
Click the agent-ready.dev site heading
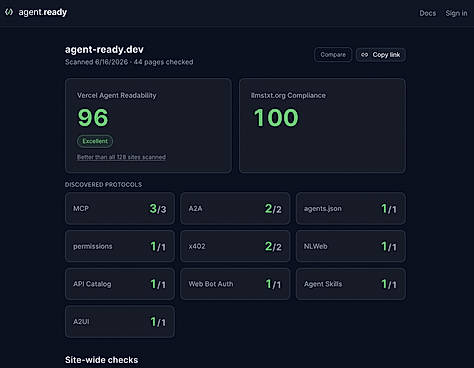tap(104, 49)
